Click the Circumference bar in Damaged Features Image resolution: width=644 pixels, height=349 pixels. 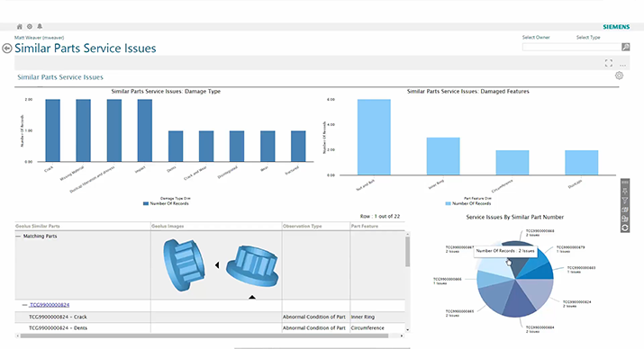coord(512,163)
